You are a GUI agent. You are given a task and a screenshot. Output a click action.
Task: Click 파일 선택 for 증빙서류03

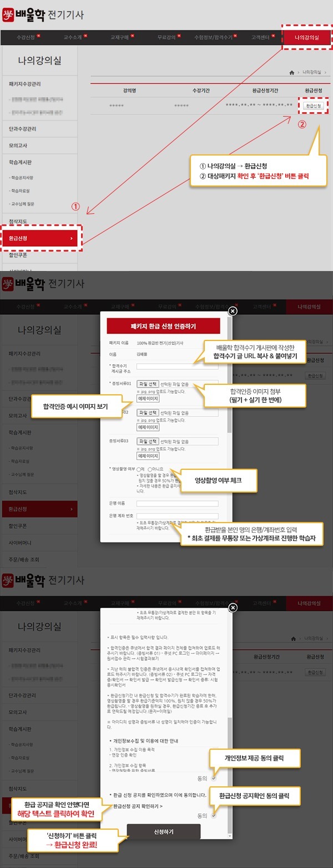(147, 441)
